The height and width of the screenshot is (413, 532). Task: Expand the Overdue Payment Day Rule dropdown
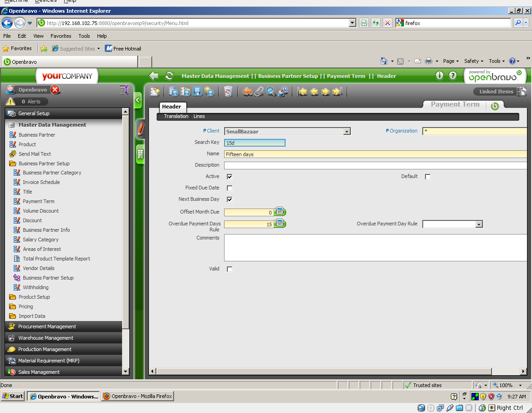(x=479, y=224)
